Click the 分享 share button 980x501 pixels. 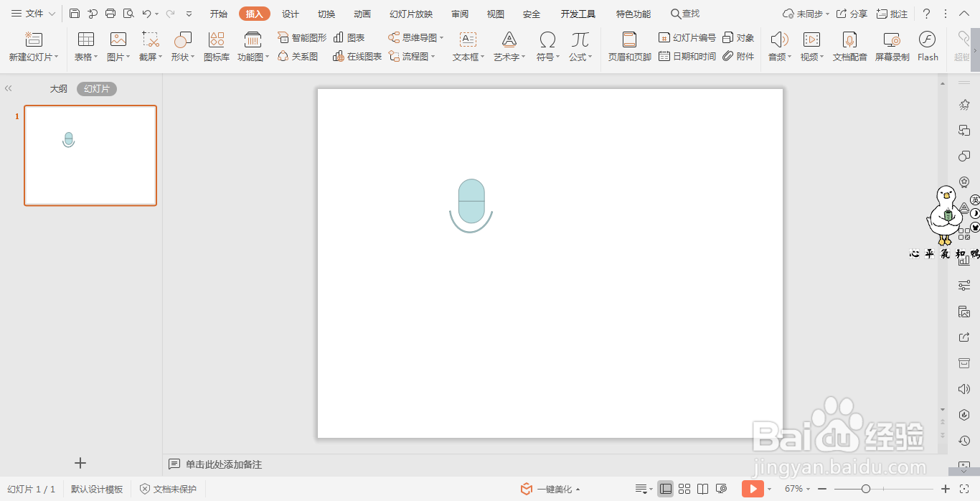point(852,14)
